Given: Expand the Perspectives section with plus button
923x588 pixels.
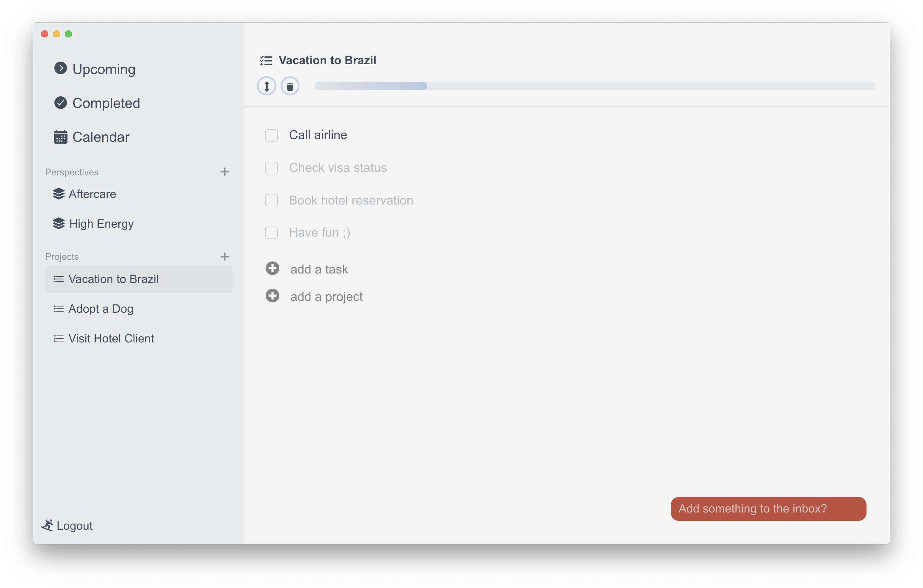Looking at the screenshot, I should [x=225, y=172].
